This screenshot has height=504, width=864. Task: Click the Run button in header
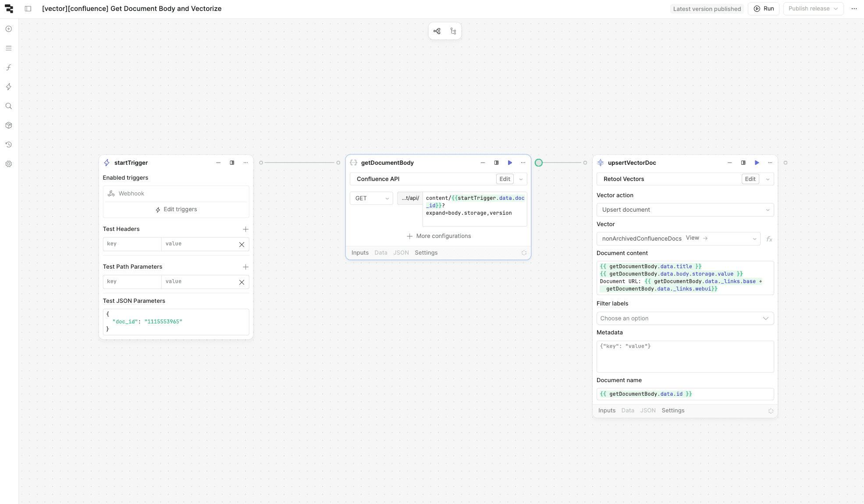[764, 9]
